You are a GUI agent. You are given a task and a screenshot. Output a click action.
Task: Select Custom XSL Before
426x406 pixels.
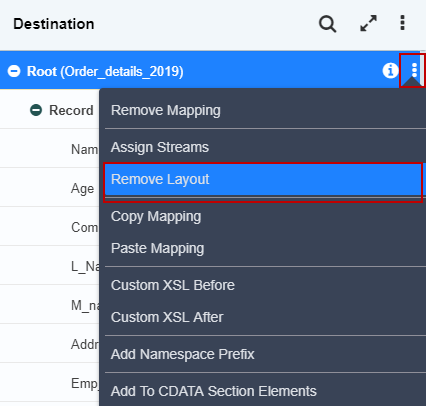pyautogui.click(x=263, y=285)
